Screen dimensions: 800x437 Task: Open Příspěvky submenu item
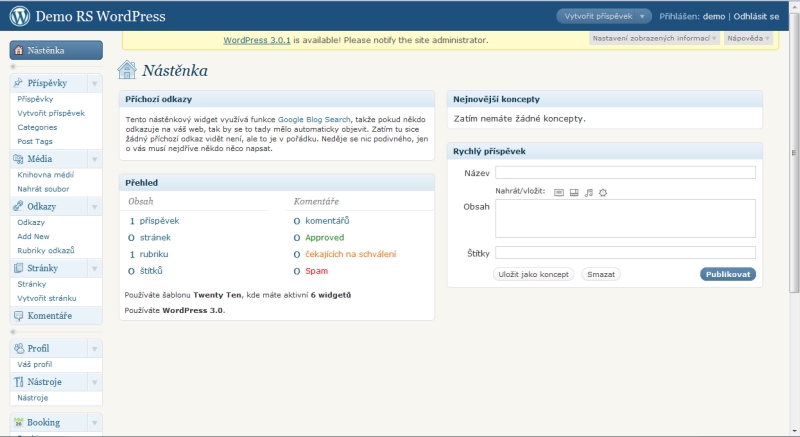35,99
